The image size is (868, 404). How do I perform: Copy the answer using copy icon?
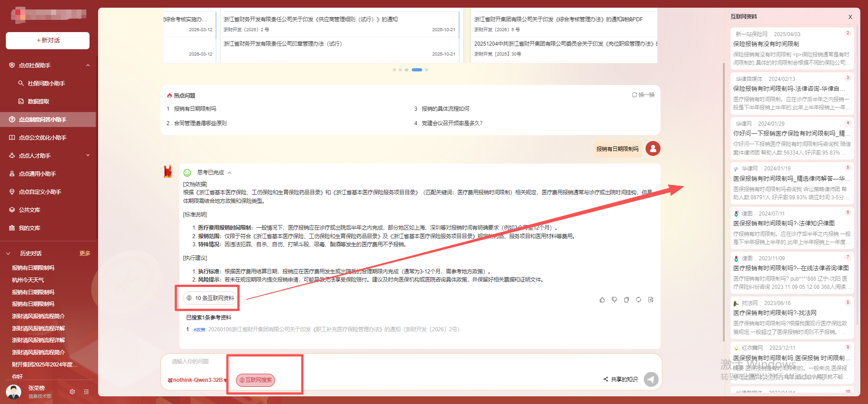click(627, 300)
